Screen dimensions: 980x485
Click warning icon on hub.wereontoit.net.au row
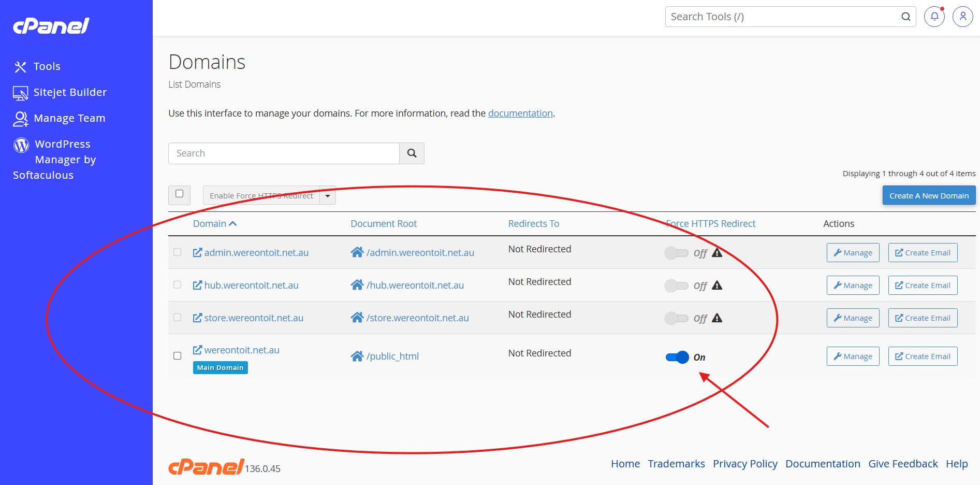click(717, 285)
